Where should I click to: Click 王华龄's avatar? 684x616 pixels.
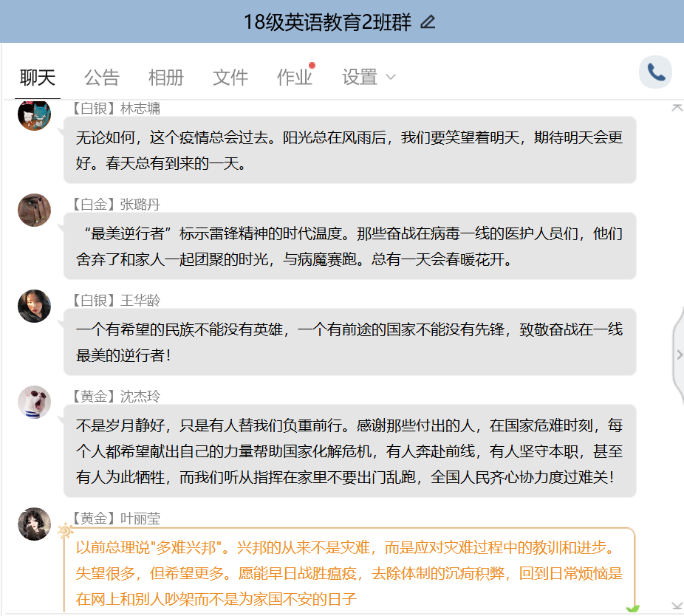coord(34,306)
